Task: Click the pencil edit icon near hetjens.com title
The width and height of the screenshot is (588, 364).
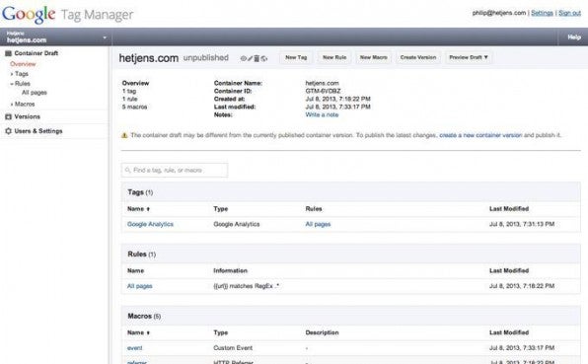Action: (x=250, y=58)
